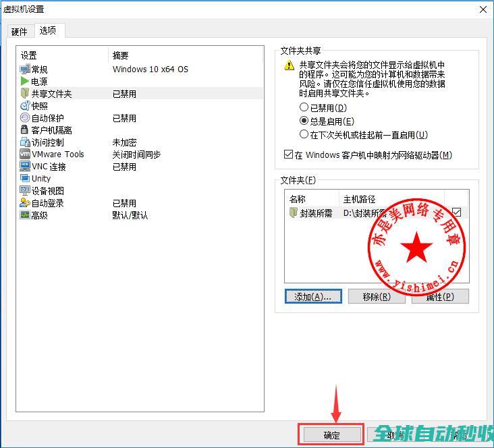Click the Unity option icon
Viewport: 494px width, 448px height.
point(25,179)
